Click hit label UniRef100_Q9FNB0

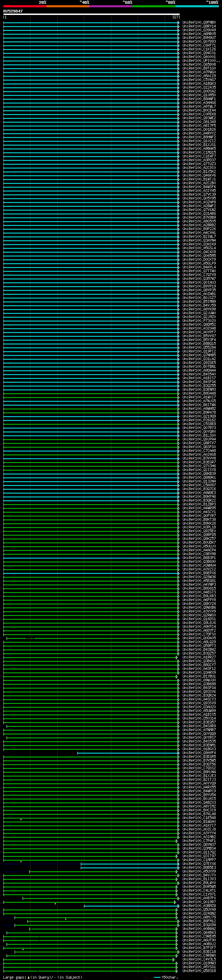coord(199,23)
